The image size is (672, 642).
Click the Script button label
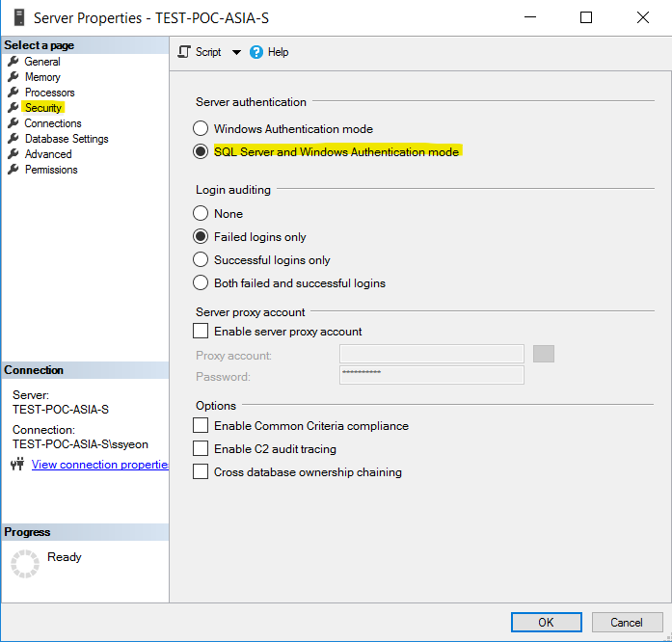coord(208,52)
